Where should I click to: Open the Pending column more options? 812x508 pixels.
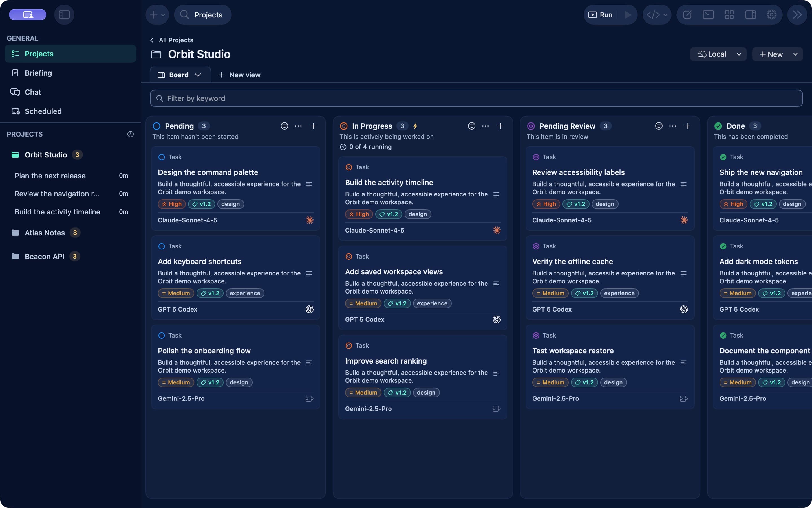[298, 126]
